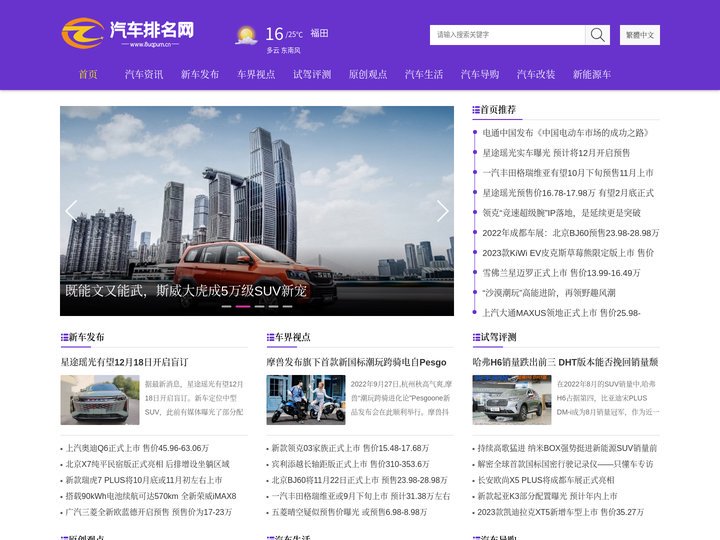This screenshot has width=720, height=540.
Task: Click 多云 东南风 weather description
Action: click(x=283, y=51)
